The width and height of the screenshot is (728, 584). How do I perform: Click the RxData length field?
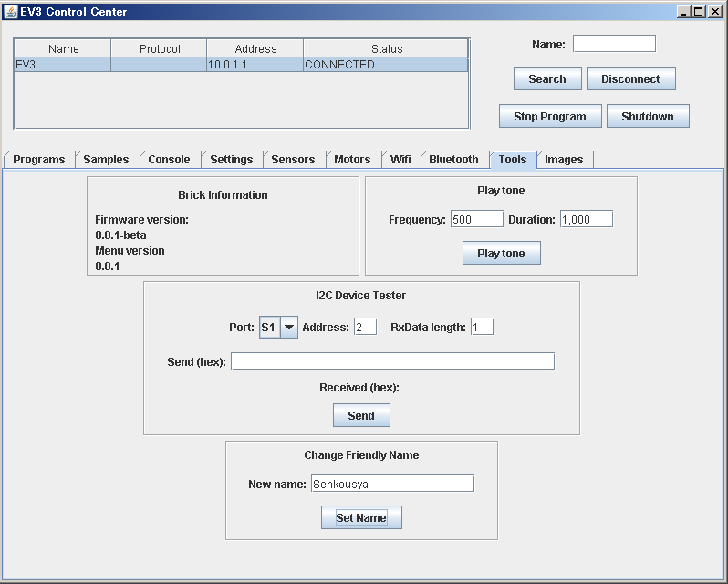pos(482,327)
